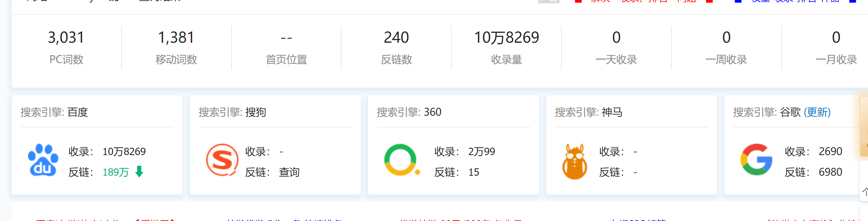Click the 首页位置 dash value

tap(286, 38)
